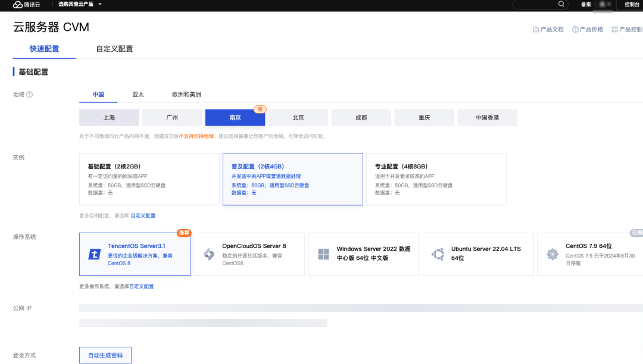This screenshot has height=364, width=643.
Task: Open 自定义配置 link under instance options
Action: pos(143,215)
